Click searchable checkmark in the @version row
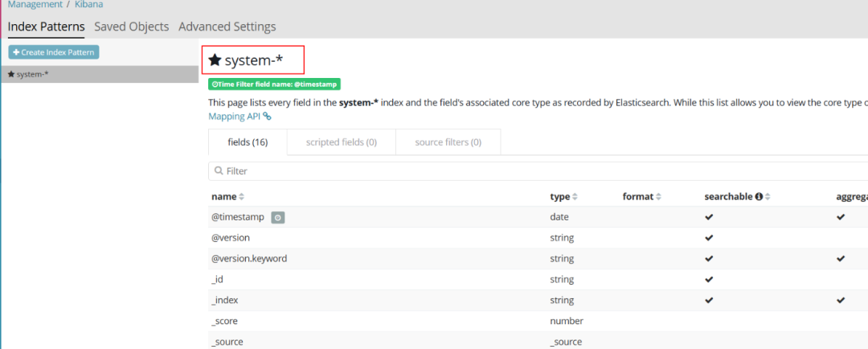868x349 pixels. pos(709,238)
